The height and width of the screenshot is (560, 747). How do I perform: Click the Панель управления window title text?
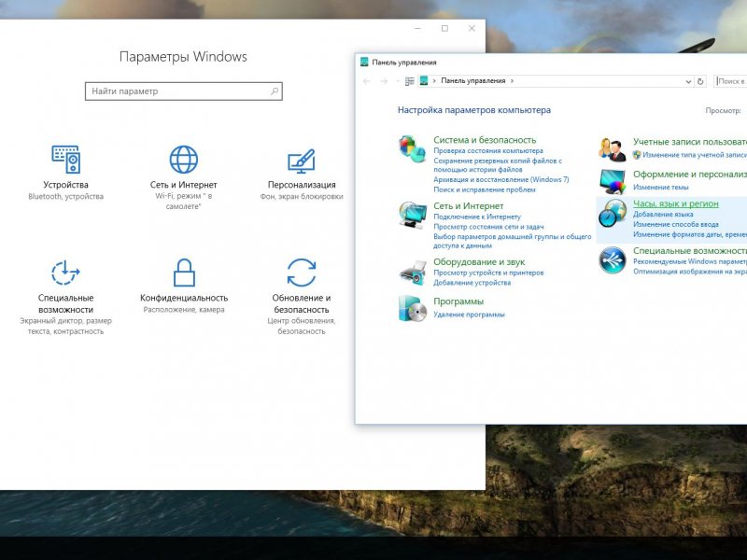[x=404, y=63]
